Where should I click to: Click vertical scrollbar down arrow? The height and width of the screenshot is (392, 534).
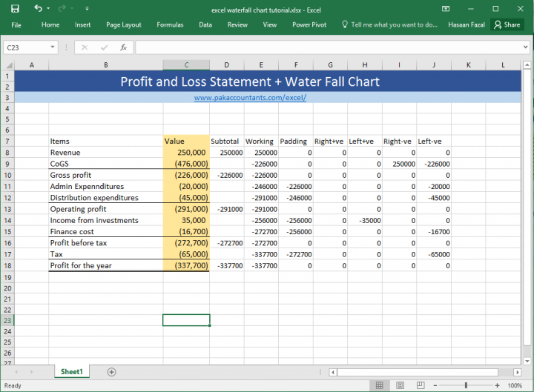pos(527,361)
